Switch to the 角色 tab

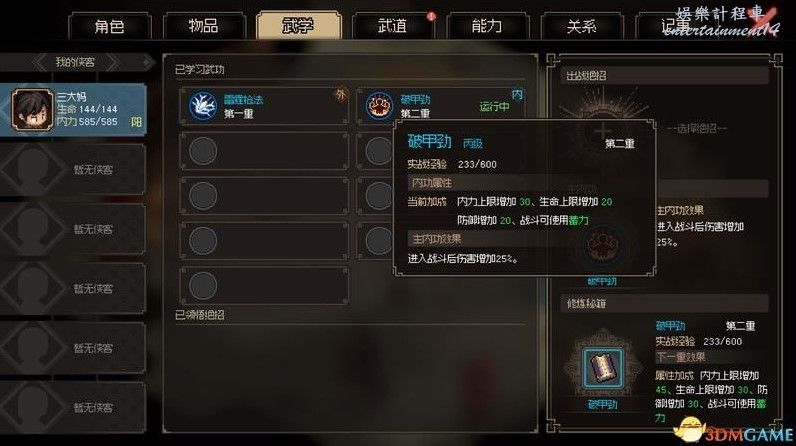(110, 25)
